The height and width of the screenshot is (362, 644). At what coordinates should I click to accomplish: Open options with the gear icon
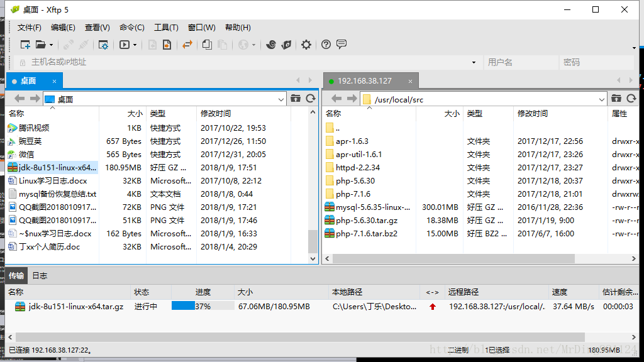coord(306,45)
